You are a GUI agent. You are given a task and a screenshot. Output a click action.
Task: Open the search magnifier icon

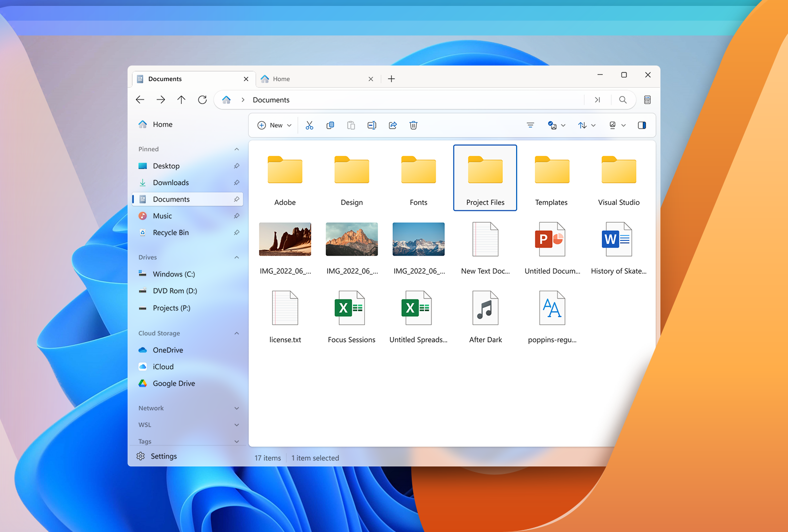[x=623, y=100]
